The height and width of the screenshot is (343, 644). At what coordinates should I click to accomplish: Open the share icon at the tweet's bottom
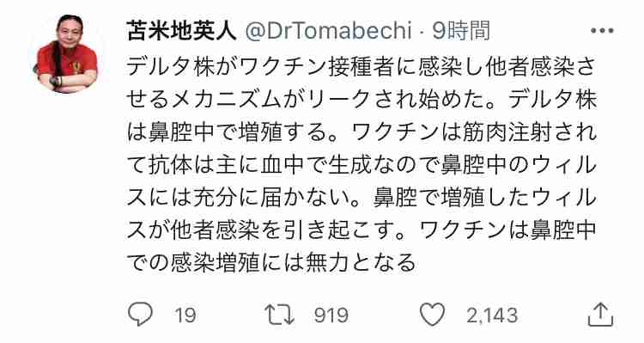[x=601, y=315]
